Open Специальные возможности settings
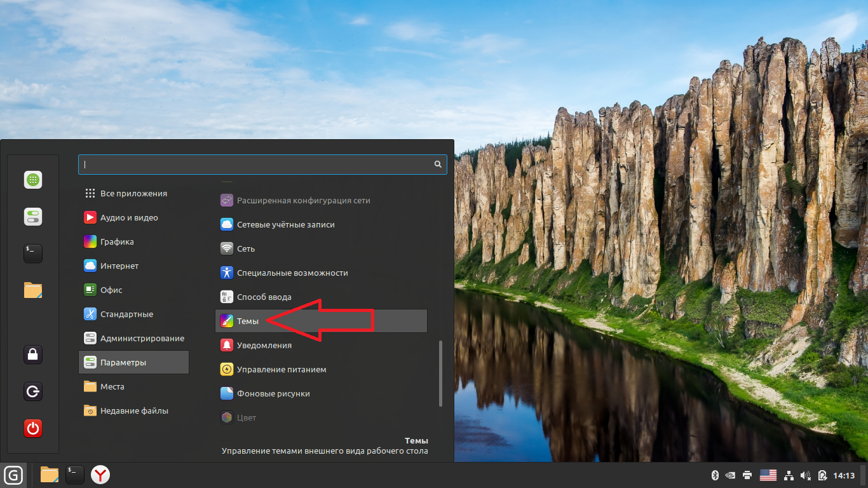This screenshot has height=488, width=868. 292,273
